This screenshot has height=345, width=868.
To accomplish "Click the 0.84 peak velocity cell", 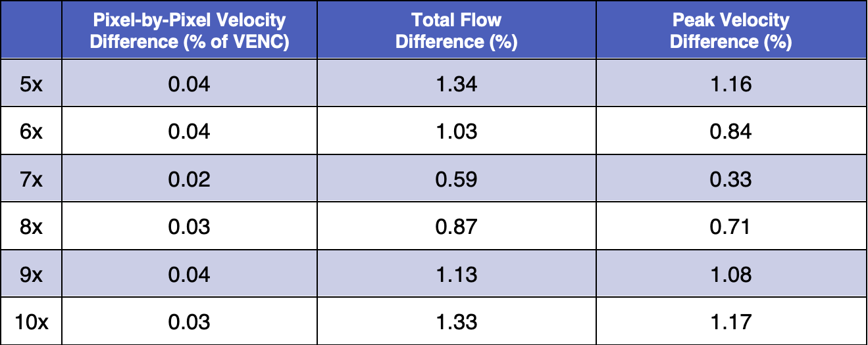I will point(730,131).
